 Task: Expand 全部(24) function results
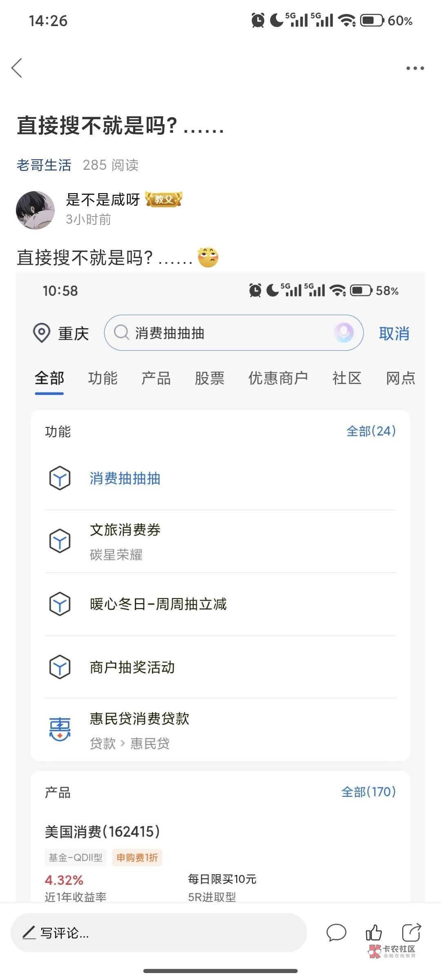coord(371,431)
